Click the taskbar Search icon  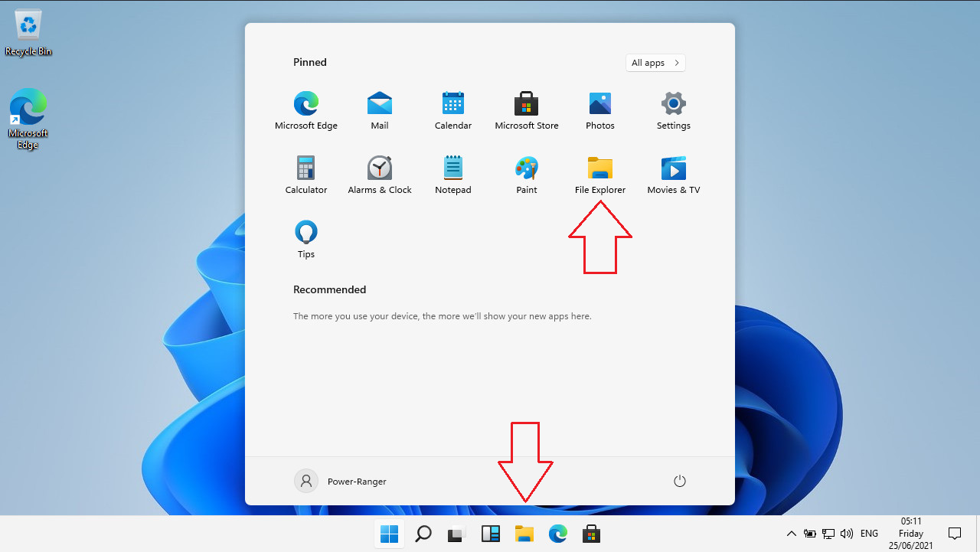click(x=423, y=534)
